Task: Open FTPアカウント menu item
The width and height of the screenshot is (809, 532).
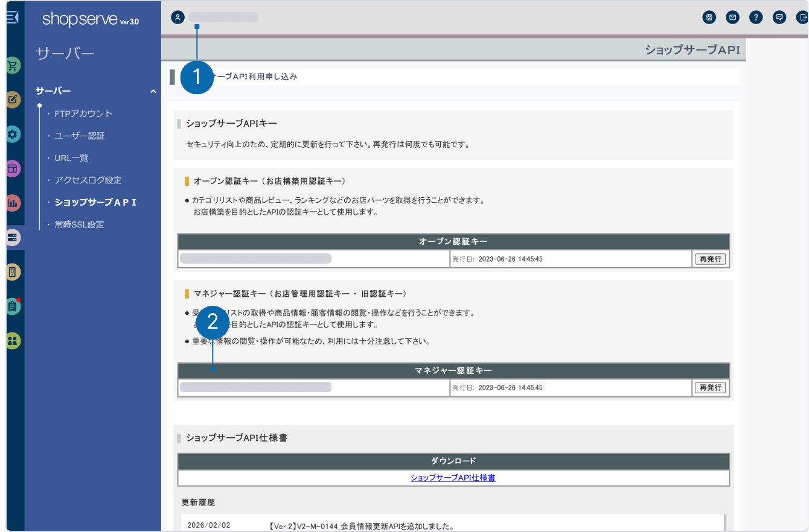Action: (x=83, y=113)
